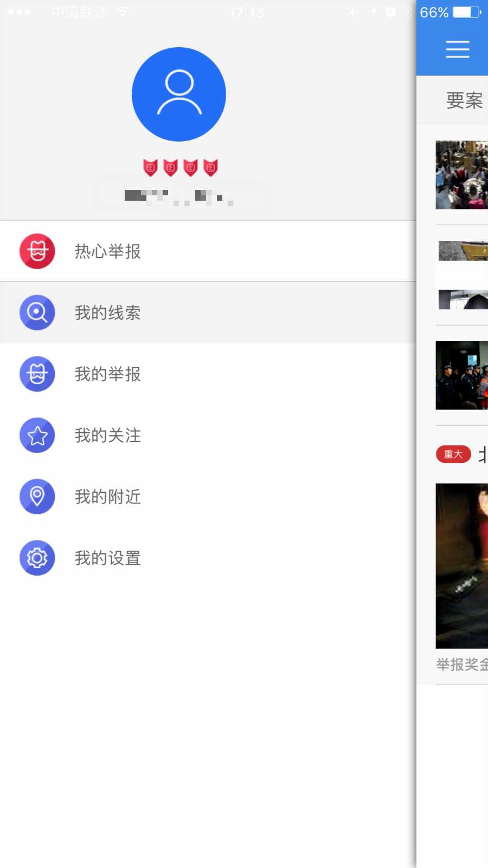Open the 热心举报 menu entry
488x868 pixels.
208,251
